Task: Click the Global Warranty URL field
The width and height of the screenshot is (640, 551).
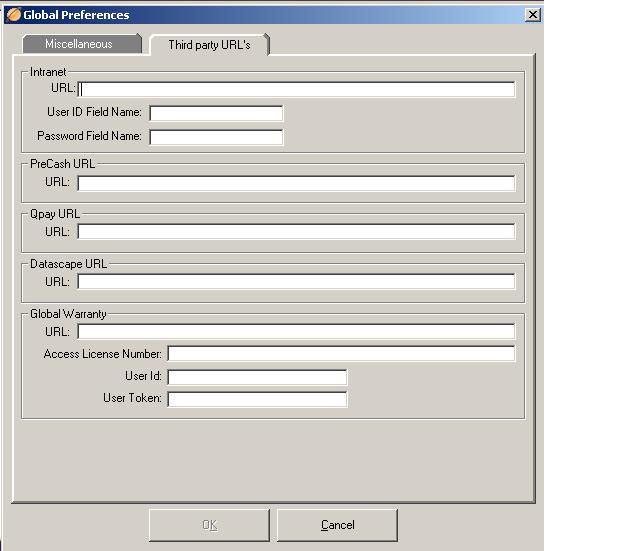Action: coord(296,331)
